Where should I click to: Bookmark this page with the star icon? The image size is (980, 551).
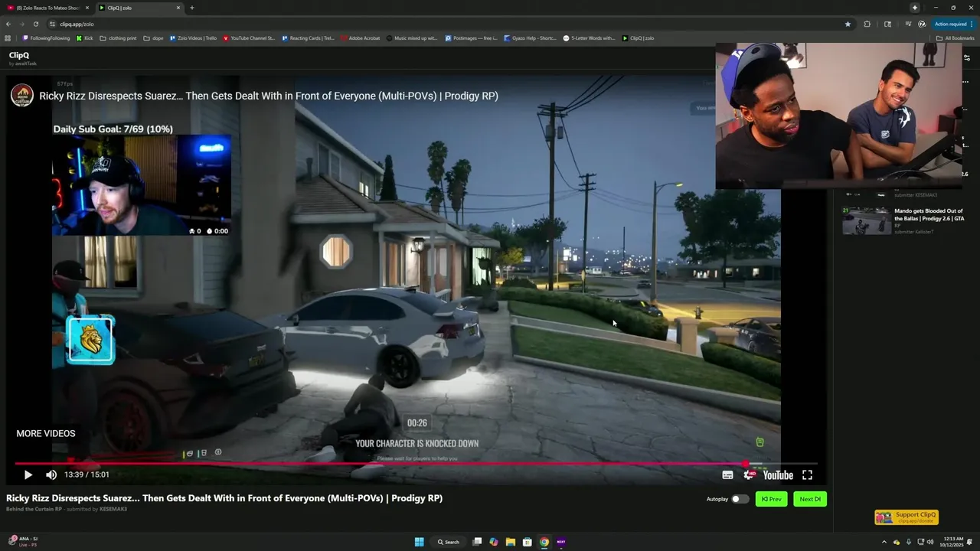click(848, 24)
